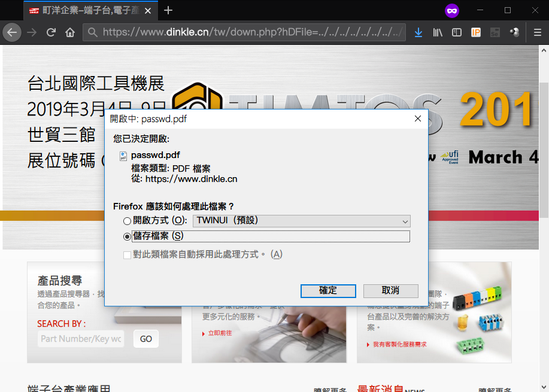Click the 台北國際工具機展 banner text
This screenshot has height=392, width=549.
[x=96, y=83]
